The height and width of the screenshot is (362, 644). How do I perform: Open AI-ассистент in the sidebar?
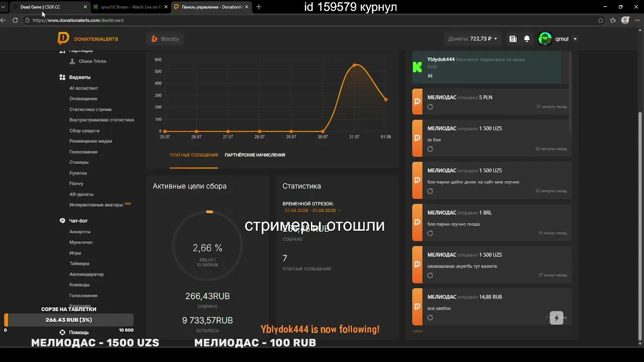tap(84, 88)
